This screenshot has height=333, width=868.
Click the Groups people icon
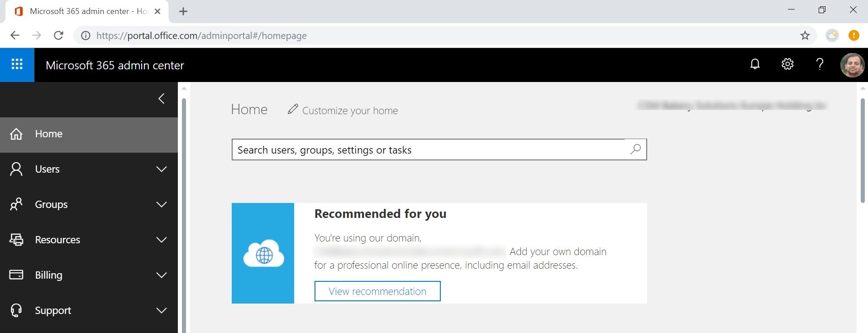(16, 204)
